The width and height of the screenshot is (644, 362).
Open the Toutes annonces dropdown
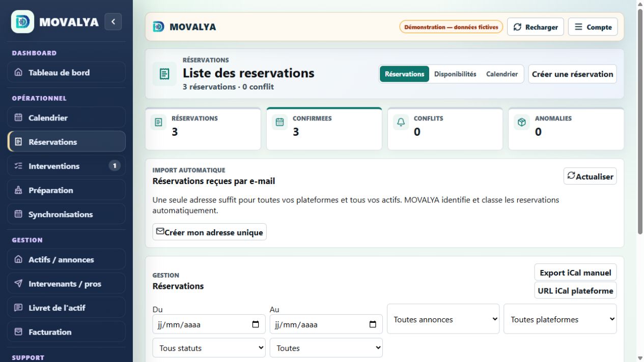point(443,319)
